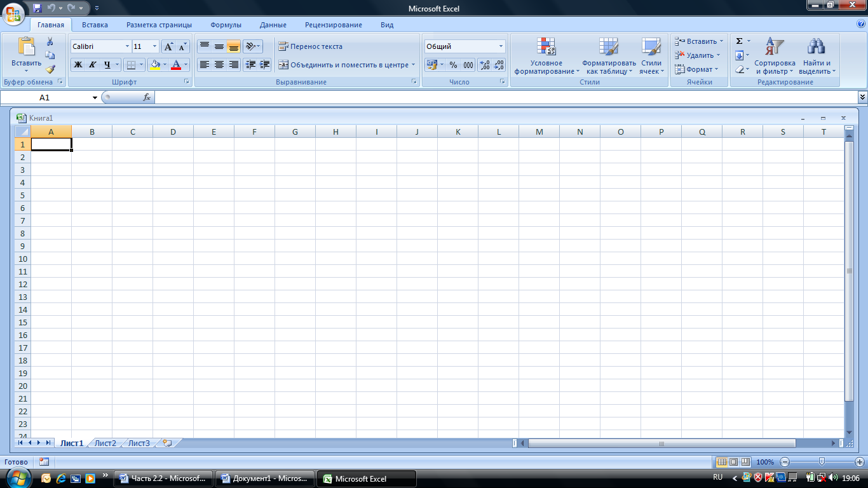This screenshot has width=868, height=488.
Task: Zoom out with the minus button
Action: pos(785,462)
